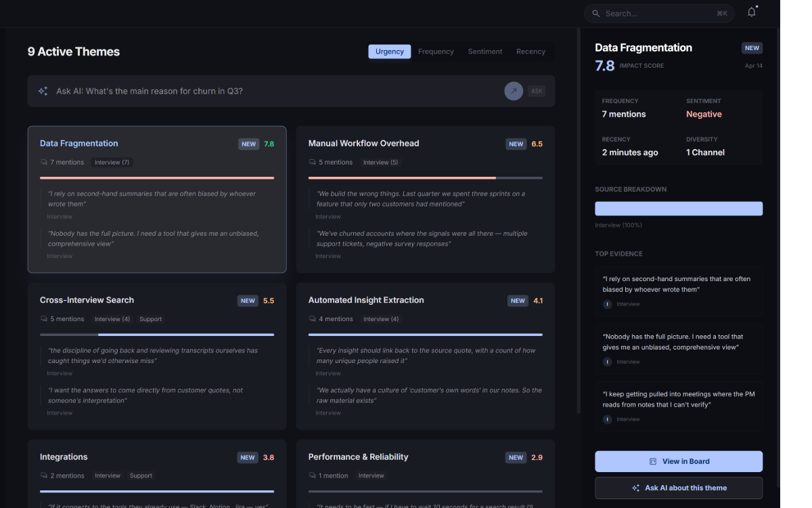The width and height of the screenshot is (812, 508).
Task: Click board icon in View in Board button
Action: (653, 461)
